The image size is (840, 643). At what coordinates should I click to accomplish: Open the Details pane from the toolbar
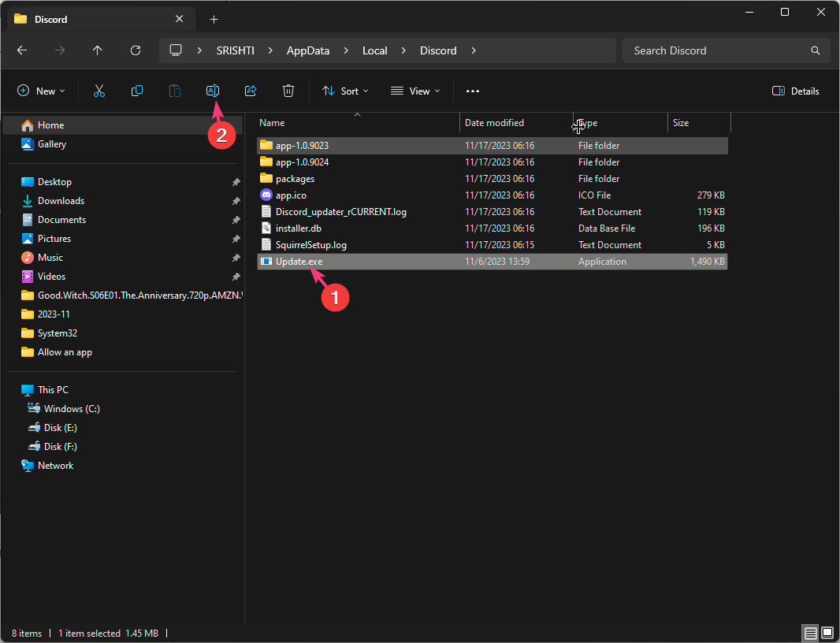(795, 91)
